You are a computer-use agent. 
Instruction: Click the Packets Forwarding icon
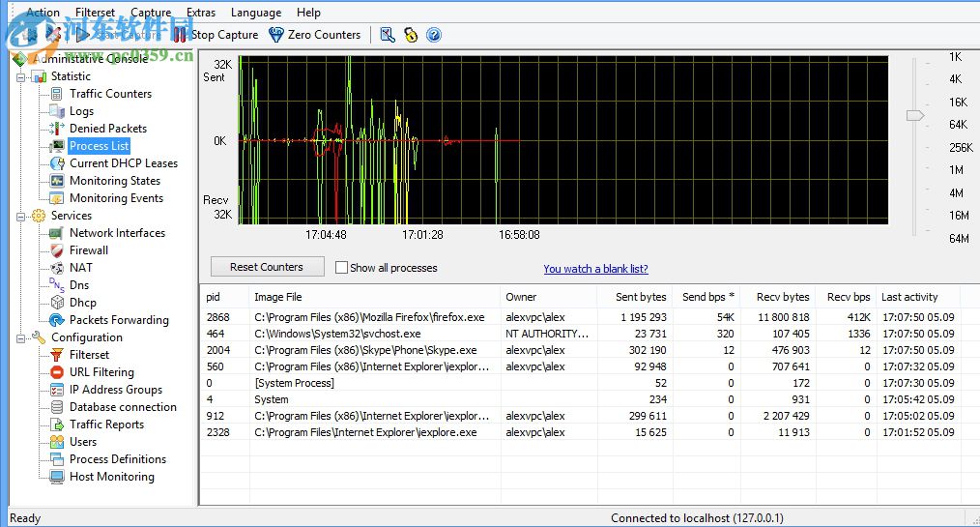[x=57, y=320]
